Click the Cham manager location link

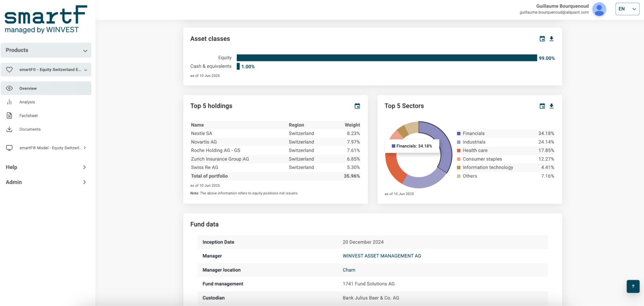pos(349,270)
